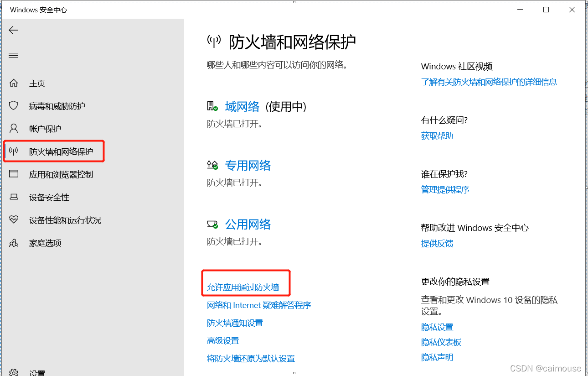Select 设备安全性 in the sidebar
Screen dimensions: 588x376
click(x=49, y=197)
